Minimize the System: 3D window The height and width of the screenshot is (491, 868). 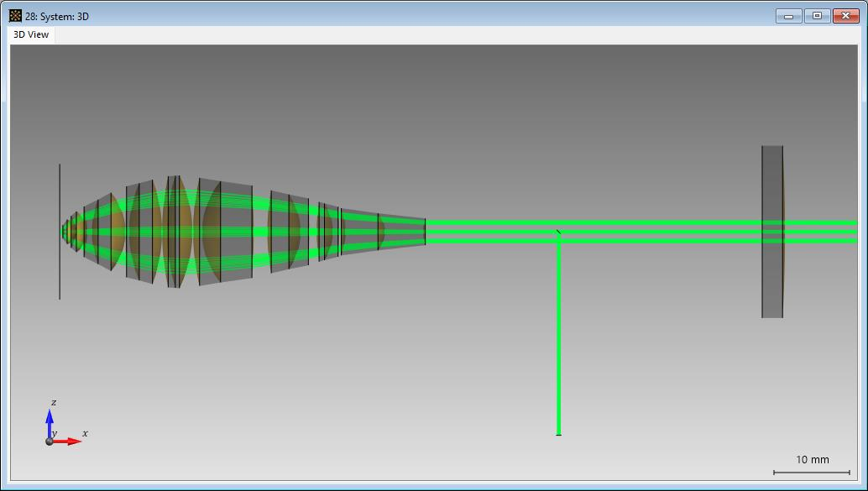pos(789,16)
